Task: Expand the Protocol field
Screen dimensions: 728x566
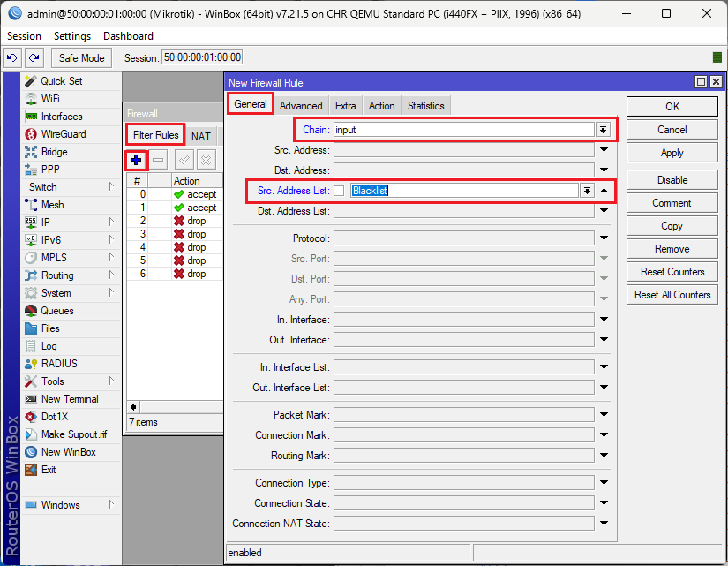Action: 604,238
